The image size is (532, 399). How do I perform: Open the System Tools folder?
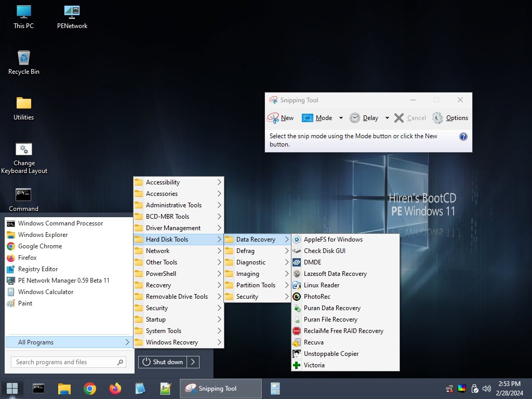click(179, 331)
